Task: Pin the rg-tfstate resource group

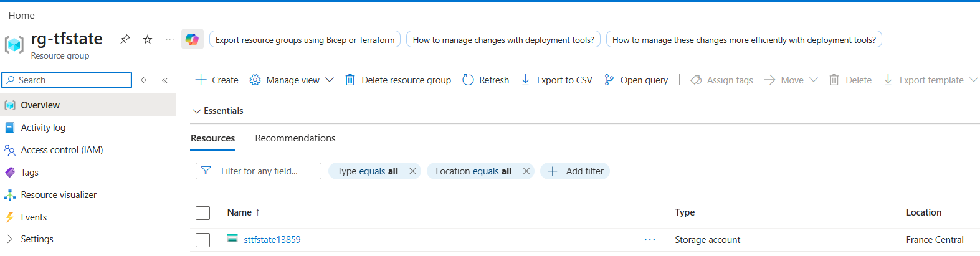Action: tap(125, 39)
